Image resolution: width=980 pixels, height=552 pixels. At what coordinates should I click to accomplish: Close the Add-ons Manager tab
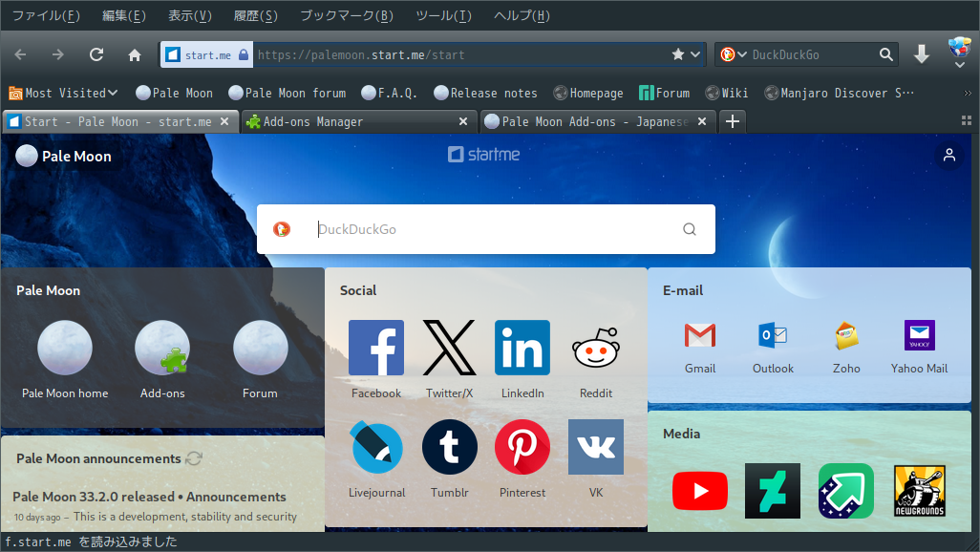pyautogui.click(x=463, y=121)
